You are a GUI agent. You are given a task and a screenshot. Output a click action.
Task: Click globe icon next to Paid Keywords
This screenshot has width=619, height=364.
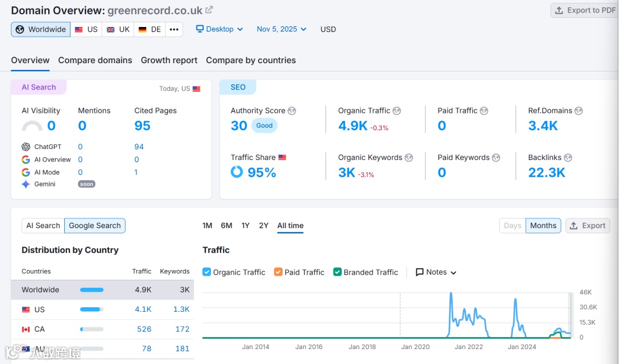pos(496,158)
